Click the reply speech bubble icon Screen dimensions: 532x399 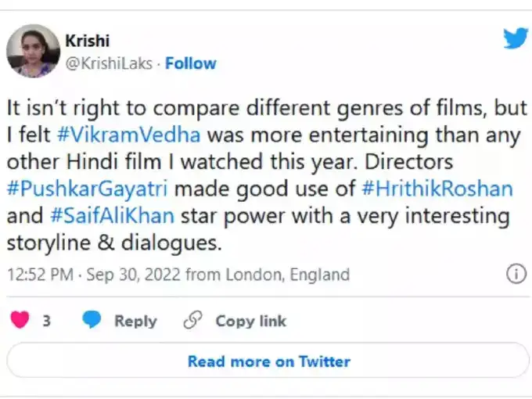click(92, 320)
